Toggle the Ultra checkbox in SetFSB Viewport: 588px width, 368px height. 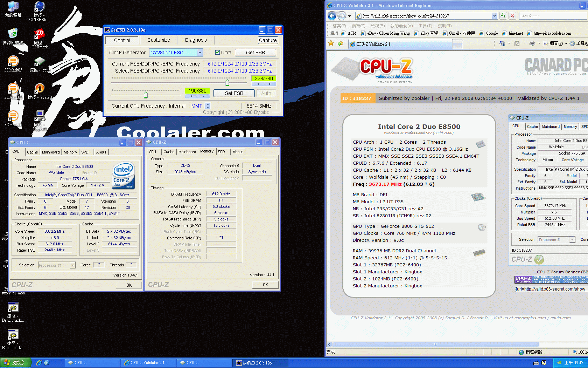pos(217,53)
